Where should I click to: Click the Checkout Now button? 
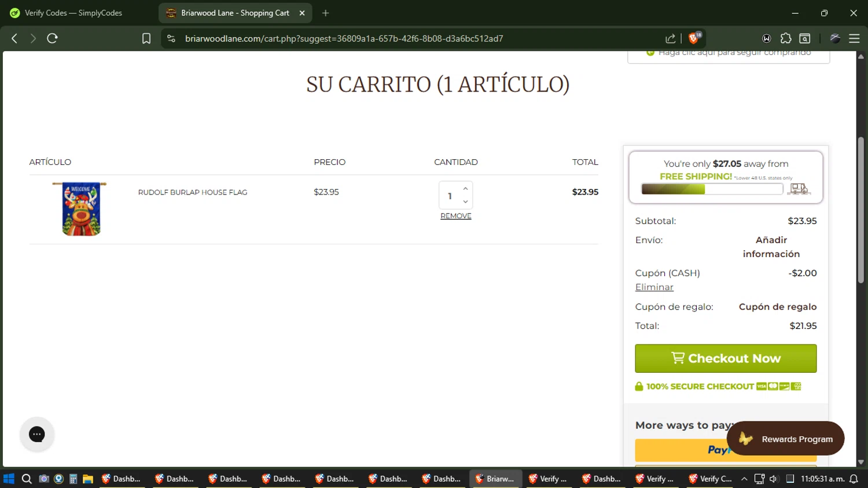click(x=726, y=358)
